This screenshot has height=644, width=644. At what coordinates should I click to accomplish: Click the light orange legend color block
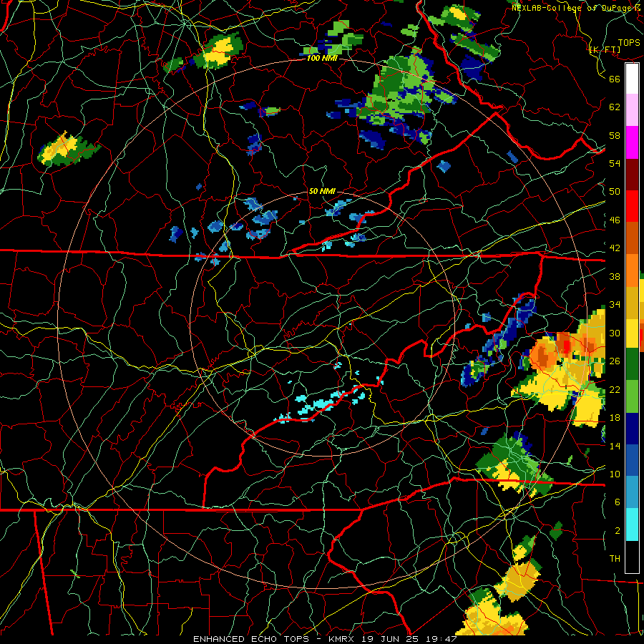(632, 270)
